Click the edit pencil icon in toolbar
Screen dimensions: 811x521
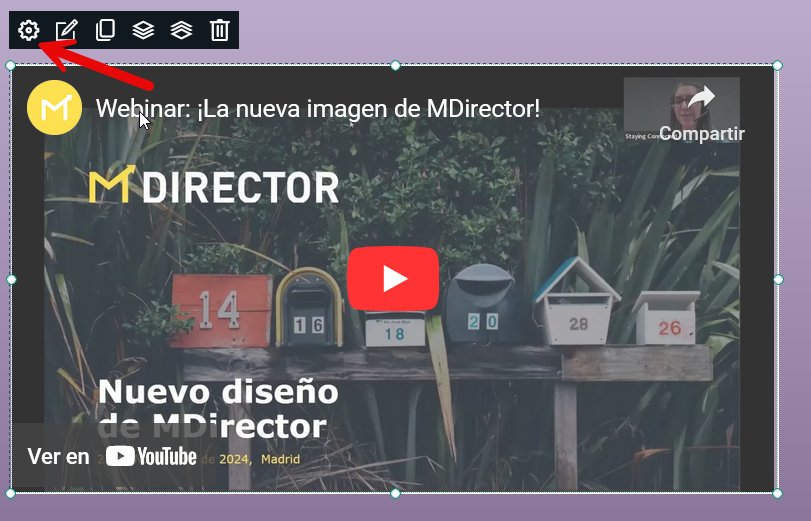[67, 30]
